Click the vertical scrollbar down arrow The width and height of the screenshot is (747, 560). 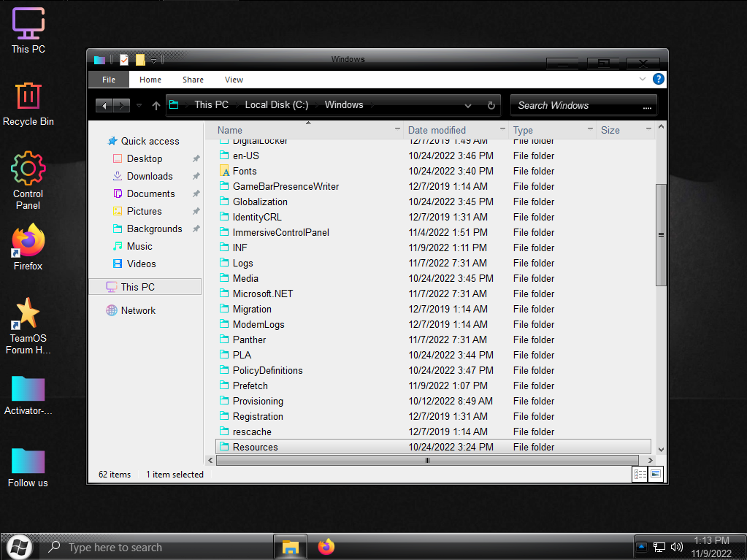pos(661,449)
